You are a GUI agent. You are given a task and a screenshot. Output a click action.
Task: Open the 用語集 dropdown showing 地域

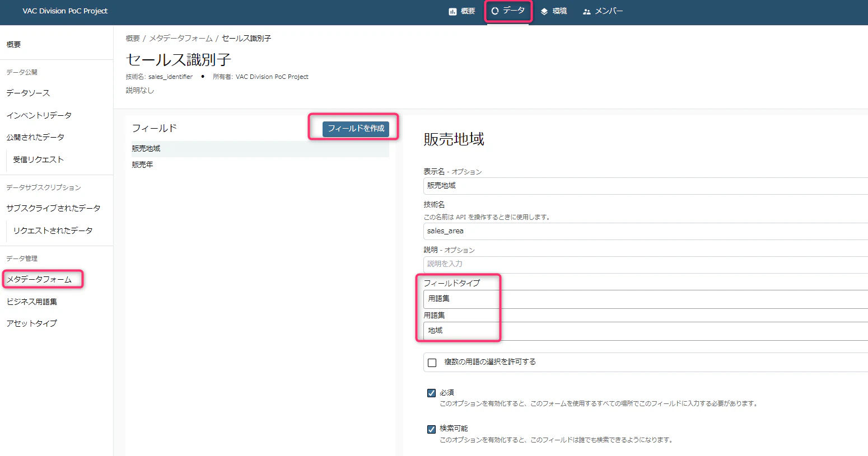tap(646, 331)
